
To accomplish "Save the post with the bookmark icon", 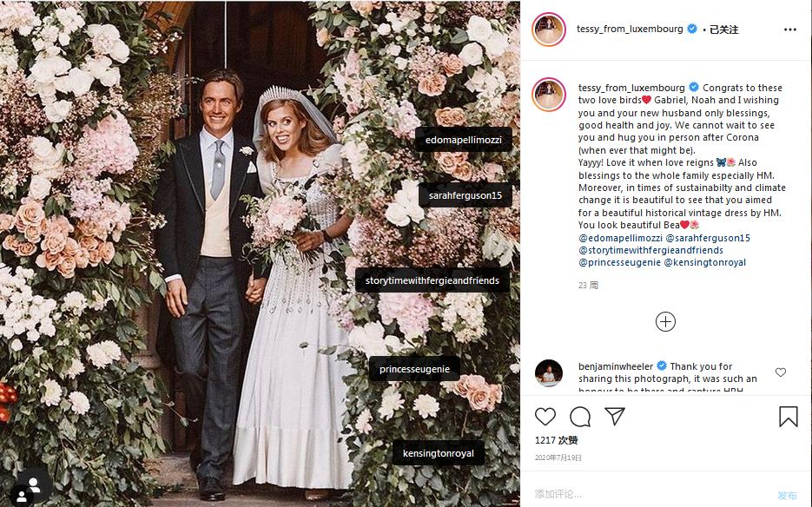I will (x=788, y=417).
